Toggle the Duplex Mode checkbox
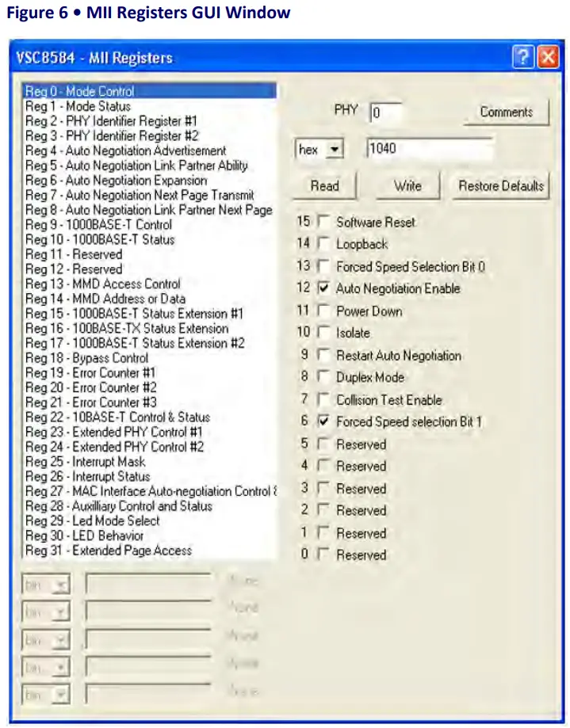Image resolution: width=570 pixels, height=728 pixels. 323,377
